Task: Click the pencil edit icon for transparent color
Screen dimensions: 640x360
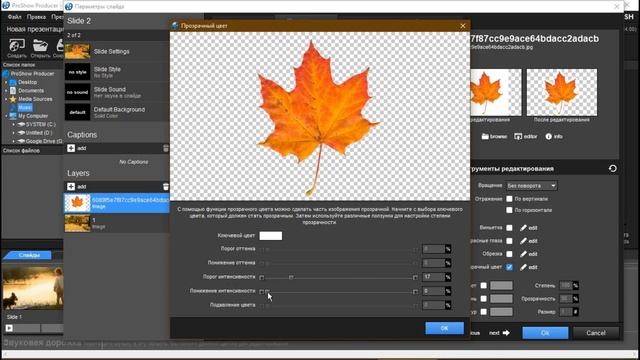Action: (x=524, y=267)
